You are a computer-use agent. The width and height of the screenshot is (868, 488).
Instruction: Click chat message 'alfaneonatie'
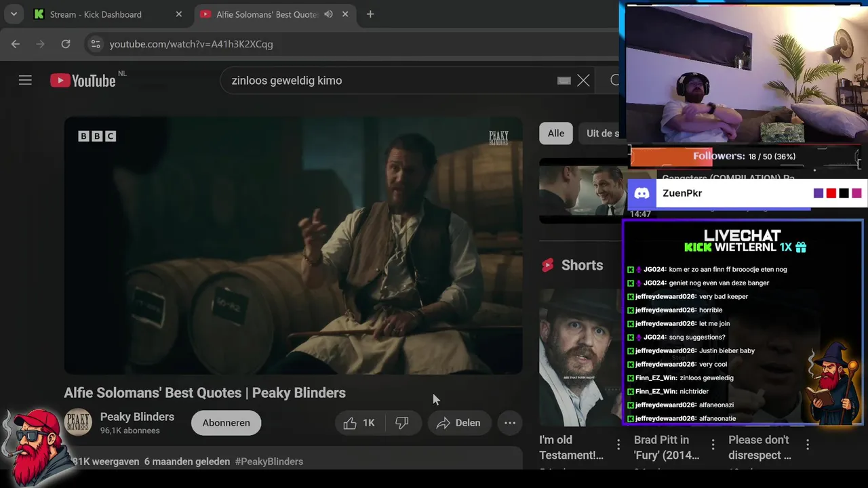point(717,418)
